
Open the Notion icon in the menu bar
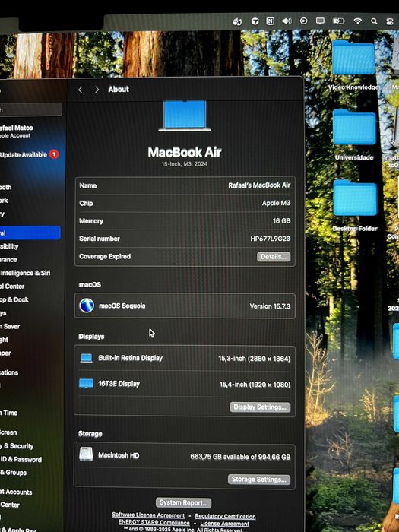tap(270, 21)
